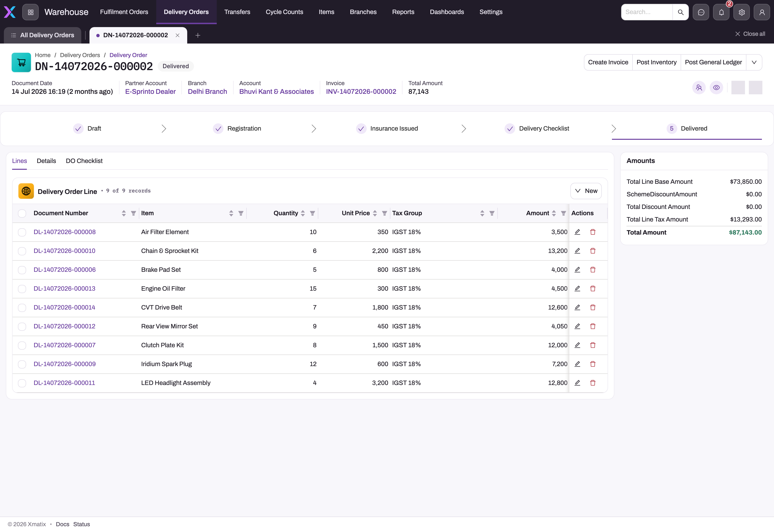Delete the Clutch Plate Kit line
Image resolution: width=774 pixels, height=532 pixels.
[x=593, y=345]
